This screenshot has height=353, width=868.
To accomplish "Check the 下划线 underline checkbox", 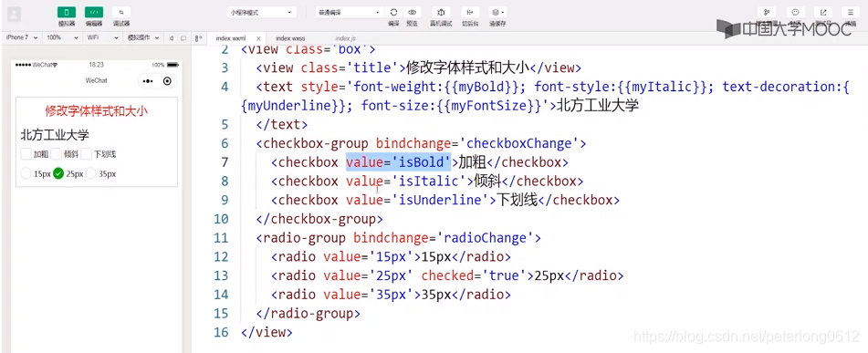I will (x=87, y=154).
